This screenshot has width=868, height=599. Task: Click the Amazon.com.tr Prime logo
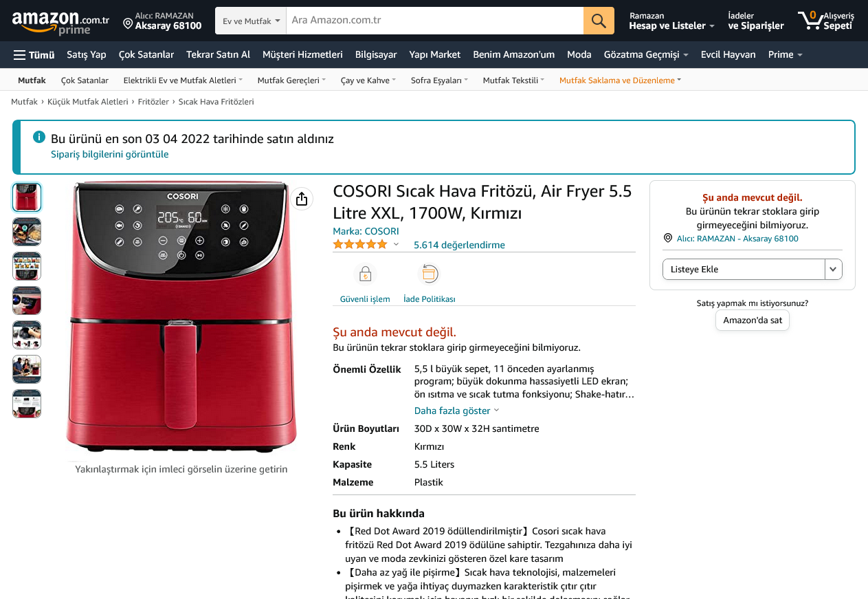pyautogui.click(x=60, y=22)
